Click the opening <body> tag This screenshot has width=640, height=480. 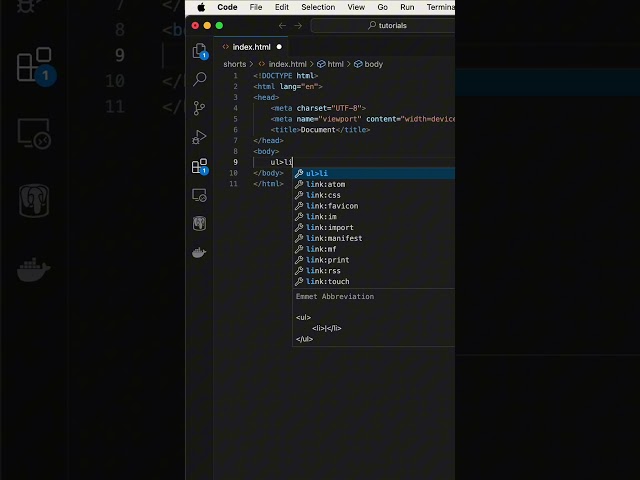click(x=266, y=151)
